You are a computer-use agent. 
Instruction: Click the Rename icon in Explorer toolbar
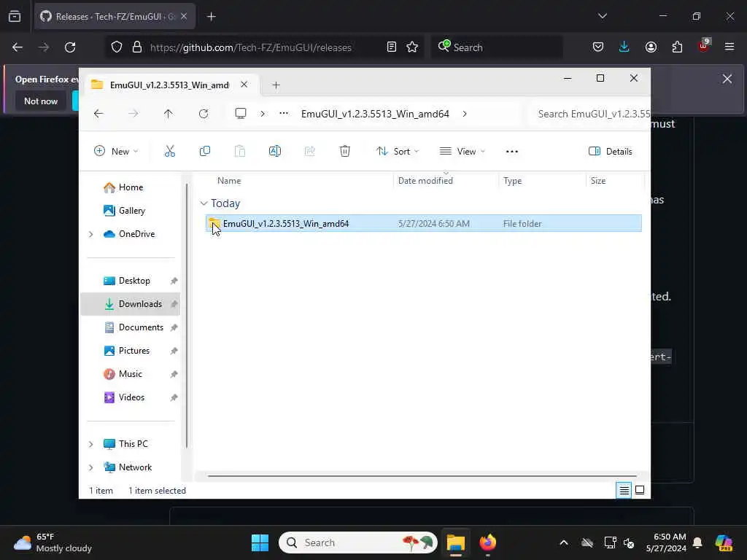[275, 152]
